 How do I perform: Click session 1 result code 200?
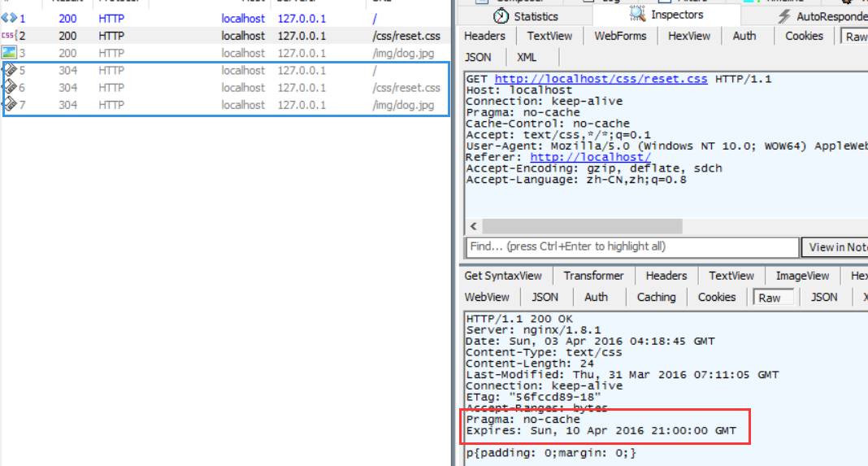click(x=67, y=18)
